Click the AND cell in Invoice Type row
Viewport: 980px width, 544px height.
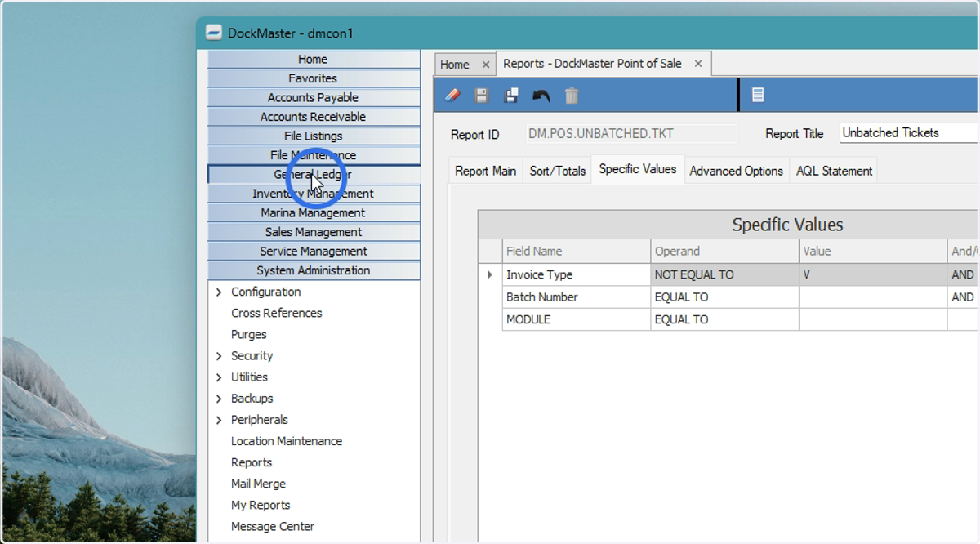tap(964, 274)
